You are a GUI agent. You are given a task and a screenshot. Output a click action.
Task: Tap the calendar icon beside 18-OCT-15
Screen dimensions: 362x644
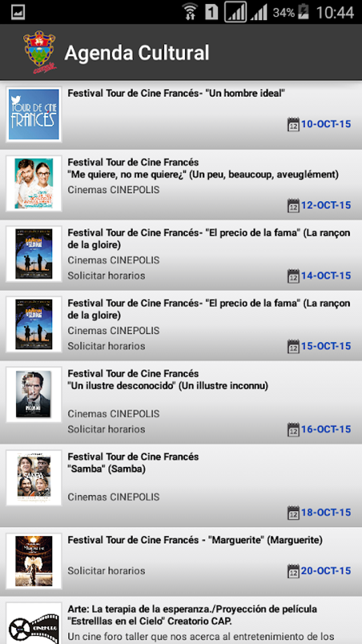click(x=293, y=513)
